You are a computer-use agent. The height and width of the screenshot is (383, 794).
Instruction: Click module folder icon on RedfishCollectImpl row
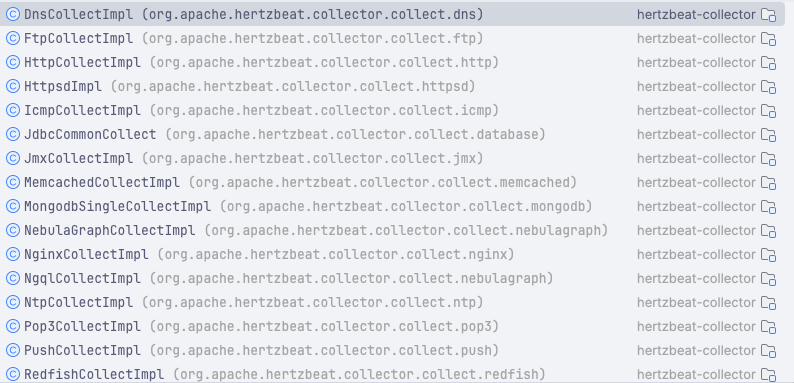click(769, 374)
